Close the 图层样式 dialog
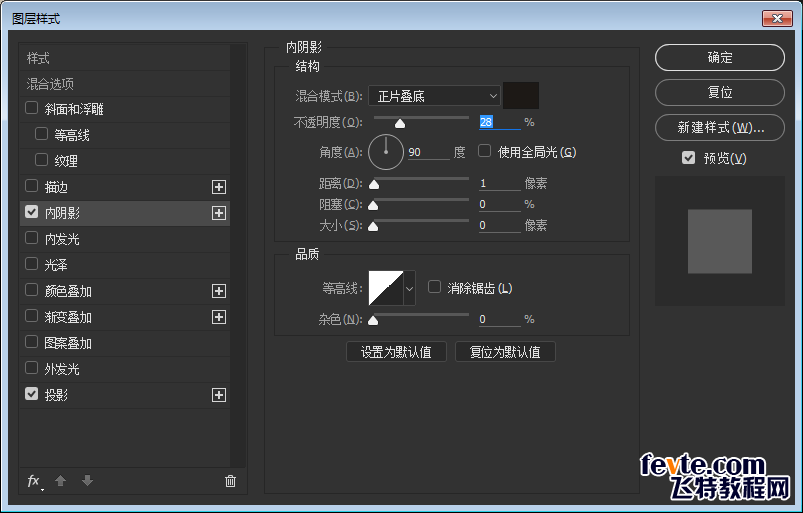803x513 pixels. tap(777, 18)
